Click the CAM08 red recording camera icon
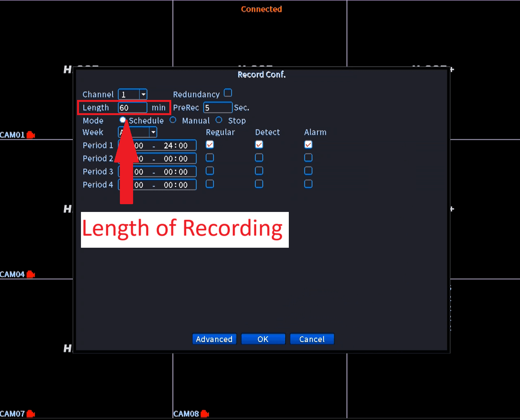520x420 pixels. 205,414
